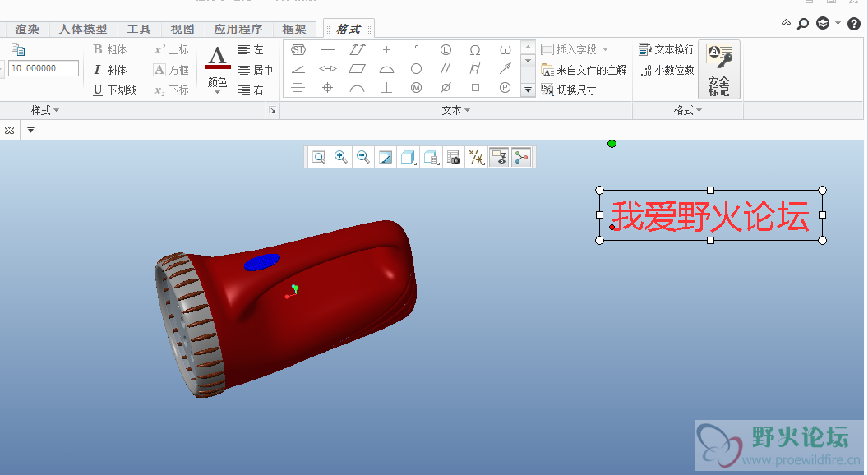Insert the symmetry three-lines symbol
Image resolution: width=868 pixels, height=475 pixels.
(298, 87)
